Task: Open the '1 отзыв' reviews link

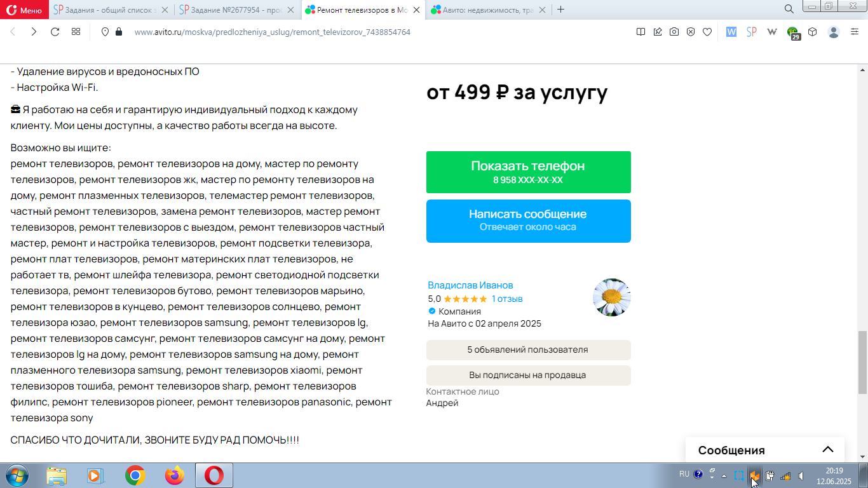Action: point(507,299)
